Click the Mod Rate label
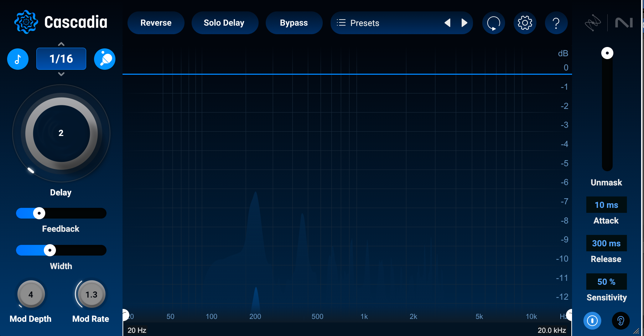This screenshot has width=644, height=336. coord(91,319)
